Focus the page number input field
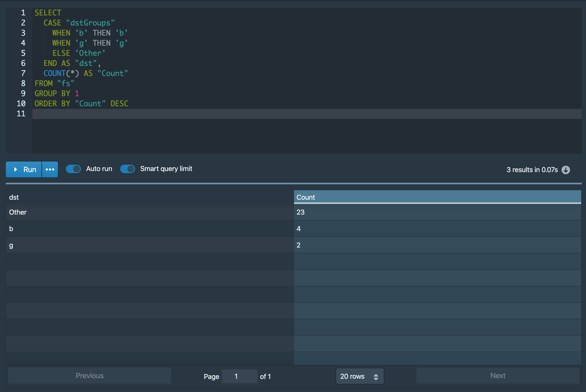Viewport: 586px width, 392px height. click(x=239, y=376)
